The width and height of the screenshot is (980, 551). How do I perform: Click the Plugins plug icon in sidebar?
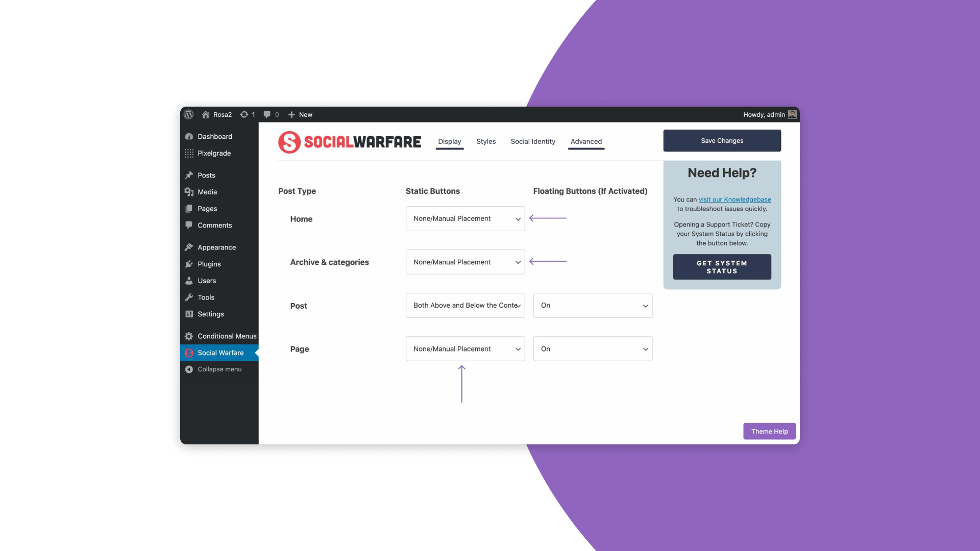click(189, 264)
